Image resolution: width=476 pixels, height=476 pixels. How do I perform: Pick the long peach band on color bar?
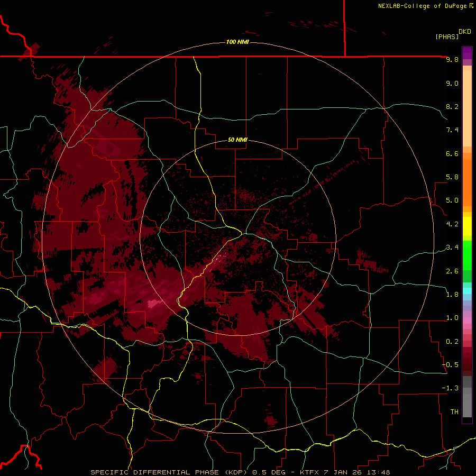pyautogui.click(x=467, y=108)
